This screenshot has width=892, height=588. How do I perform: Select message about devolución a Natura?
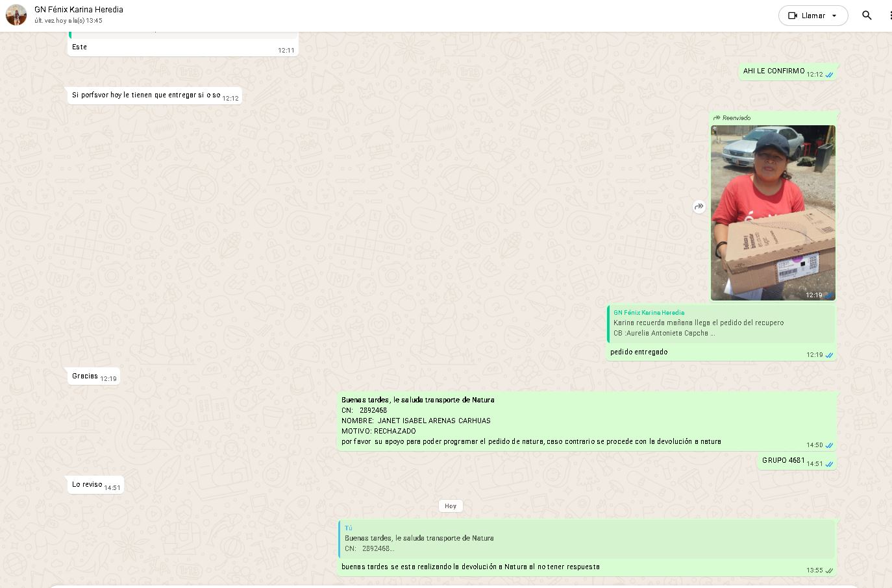click(471, 567)
